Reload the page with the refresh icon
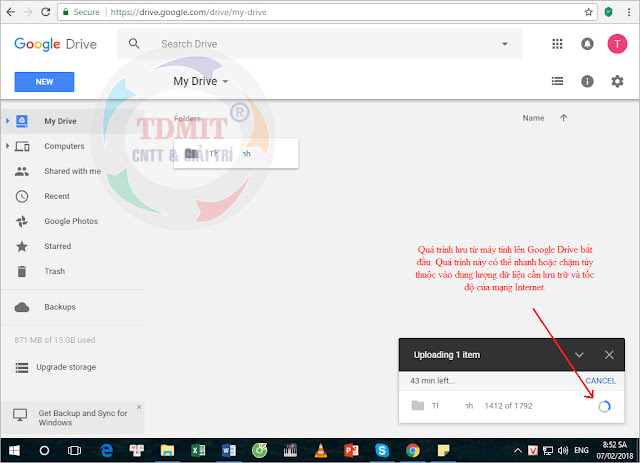Image resolution: width=640 pixels, height=463 pixels. click(x=45, y=12)
